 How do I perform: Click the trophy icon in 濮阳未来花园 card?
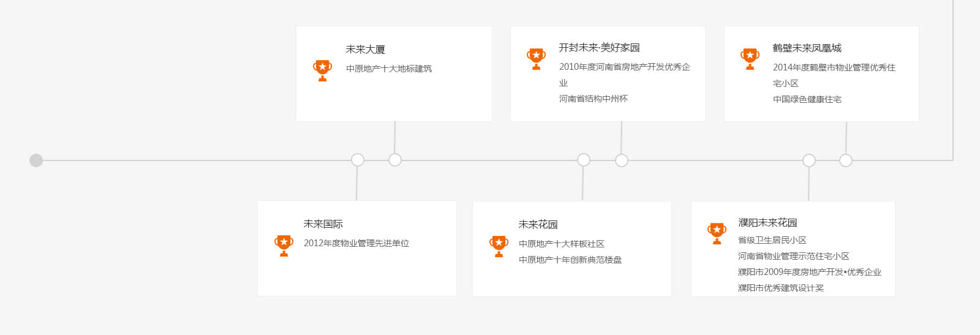[x=717, y=233]
